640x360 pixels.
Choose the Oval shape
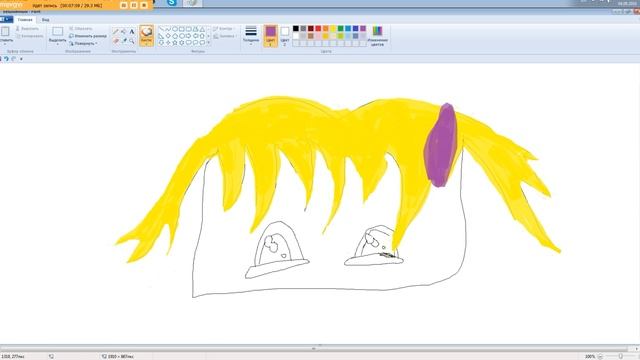[x=175, y=29]
